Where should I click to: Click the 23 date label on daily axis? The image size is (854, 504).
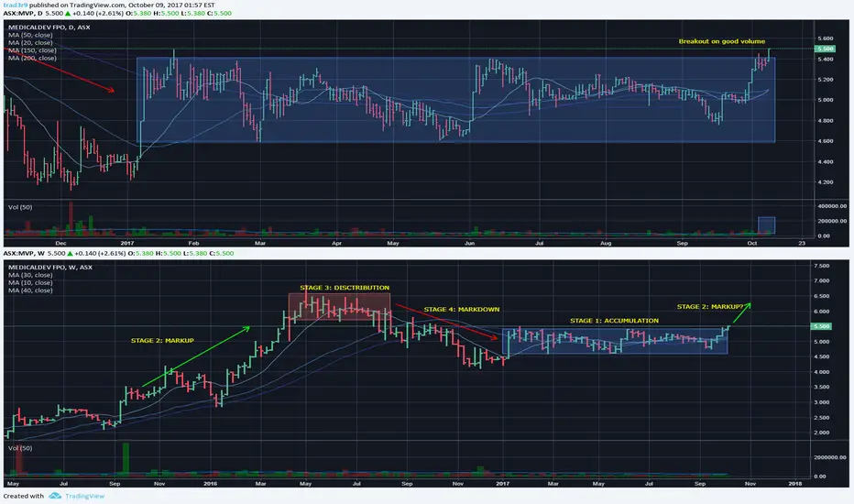(x=802, y=244)
